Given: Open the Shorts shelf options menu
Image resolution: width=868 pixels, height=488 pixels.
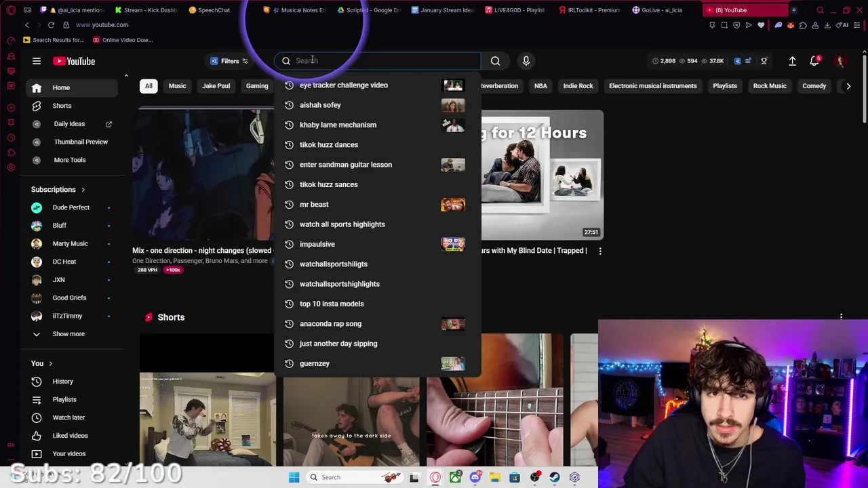Looking at the screenshot, I should 841,317.
